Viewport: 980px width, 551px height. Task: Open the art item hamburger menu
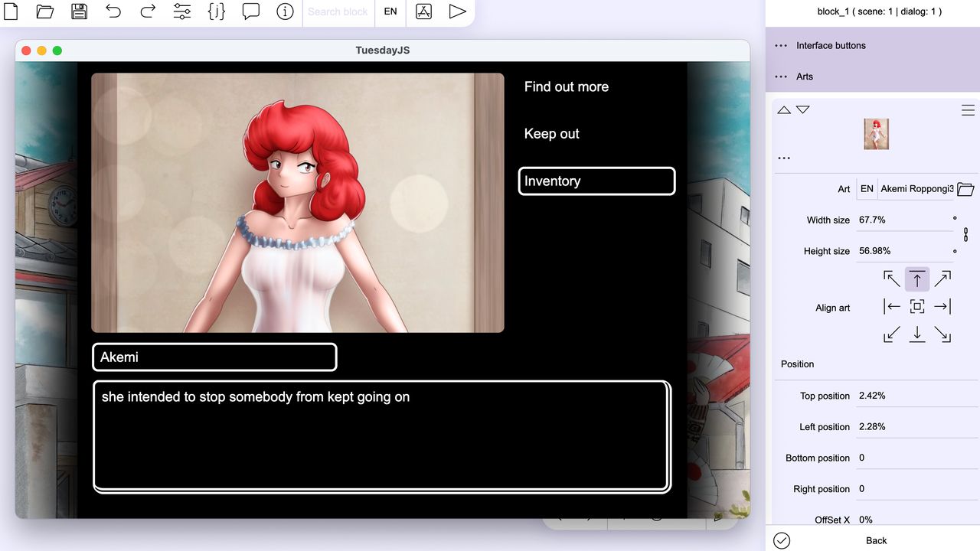(968, 110)
